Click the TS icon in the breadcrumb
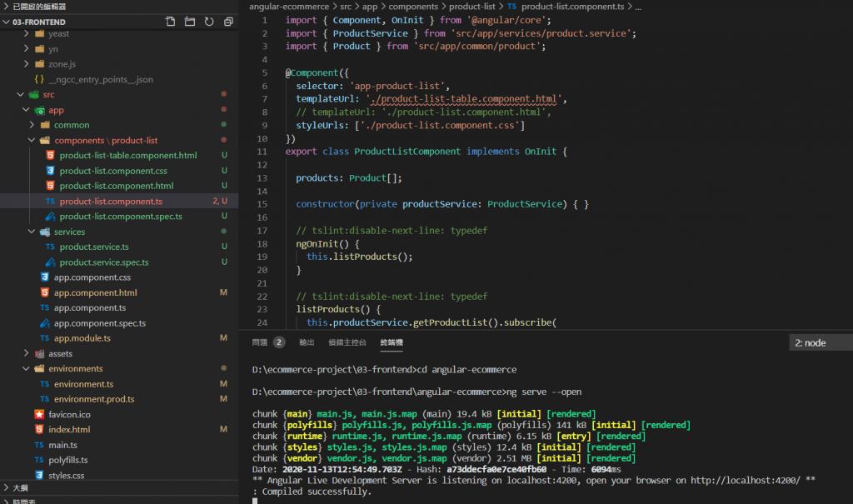Screen dimensions: 853x504 [x=512, y=7]
